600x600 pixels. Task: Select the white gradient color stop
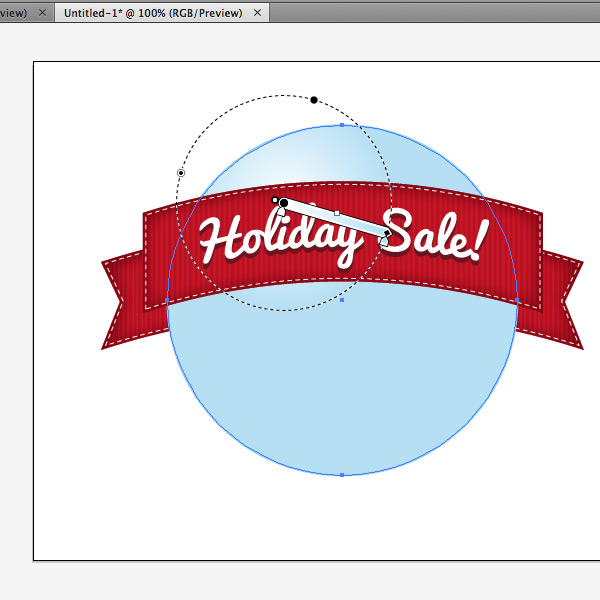click(x=281, y=212)
